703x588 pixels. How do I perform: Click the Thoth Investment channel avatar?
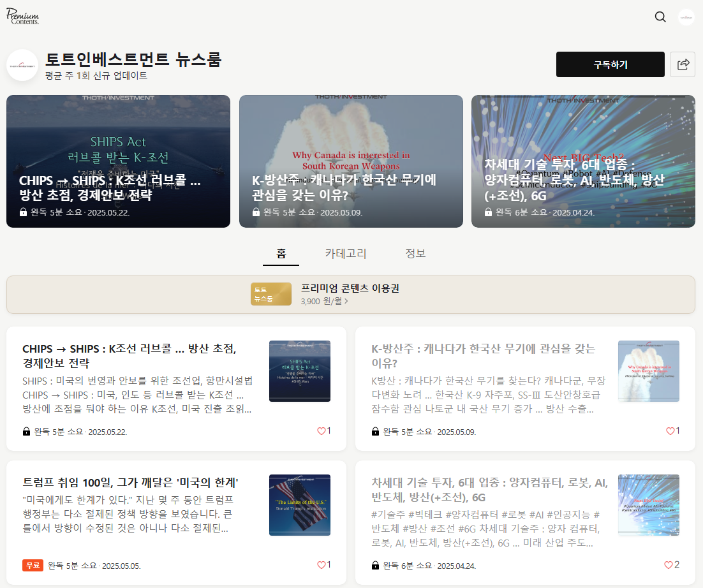pos(22,65)
